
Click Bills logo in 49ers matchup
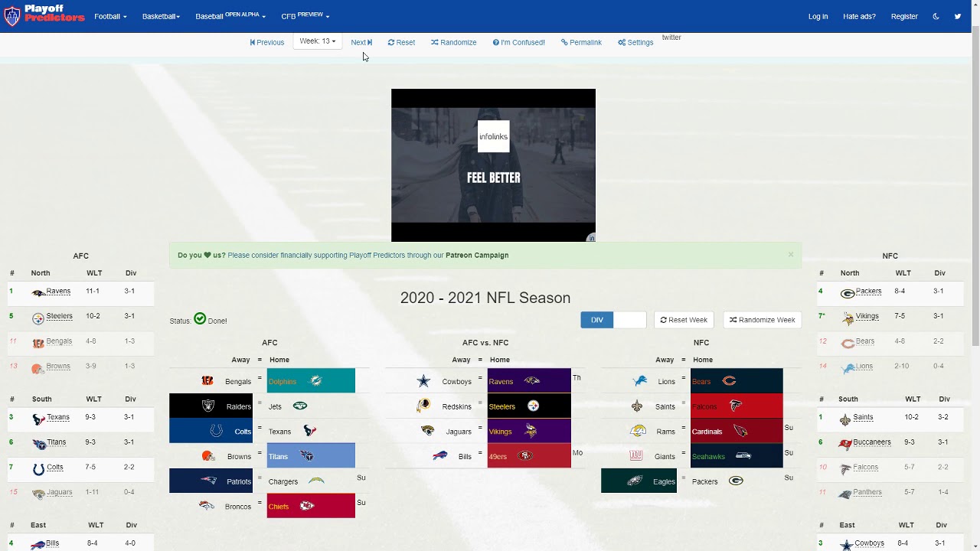[440, 456]
